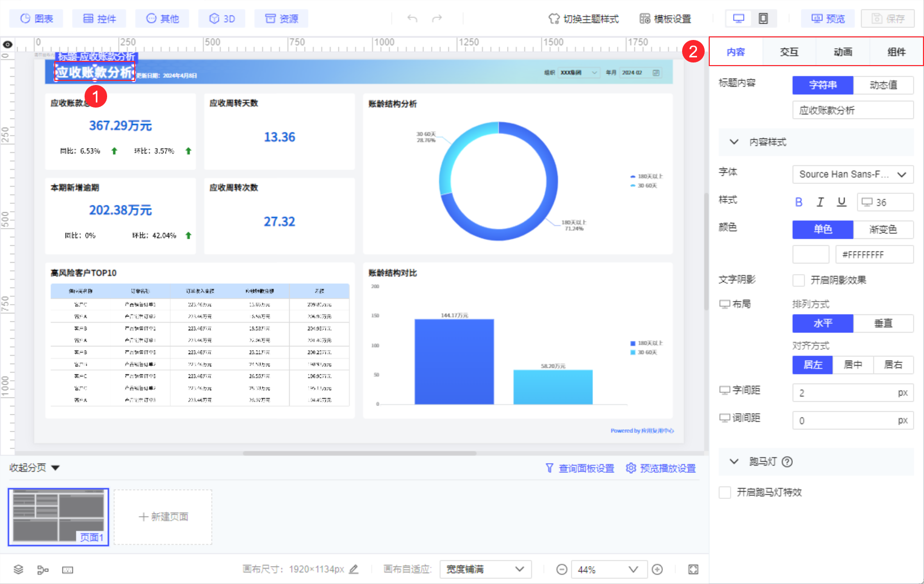Click the calendar icon in the 年月 field
The image size is (924, 584).
[655, 73]
